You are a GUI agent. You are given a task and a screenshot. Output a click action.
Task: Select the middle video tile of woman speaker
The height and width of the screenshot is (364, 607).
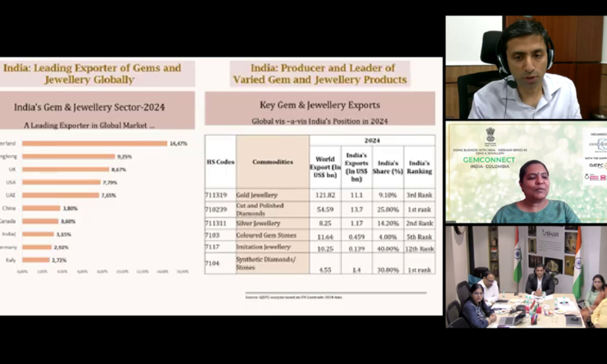click(x=526, y=174)
